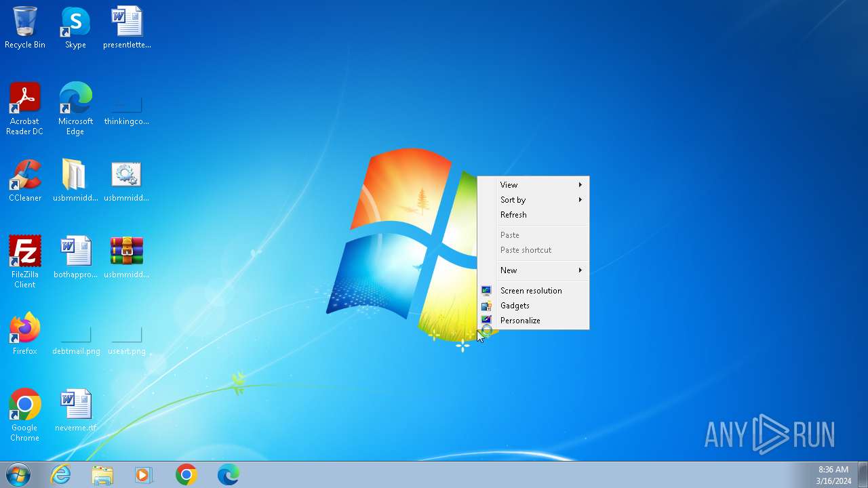Select the Firefox desktop shortcut
This screenshot has width=868, height=488.
[x=25, y=334]
